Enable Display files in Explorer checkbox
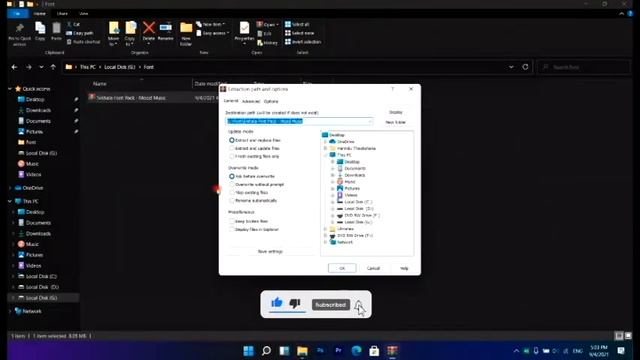The image size is (640, 360). tap(232, 229)
